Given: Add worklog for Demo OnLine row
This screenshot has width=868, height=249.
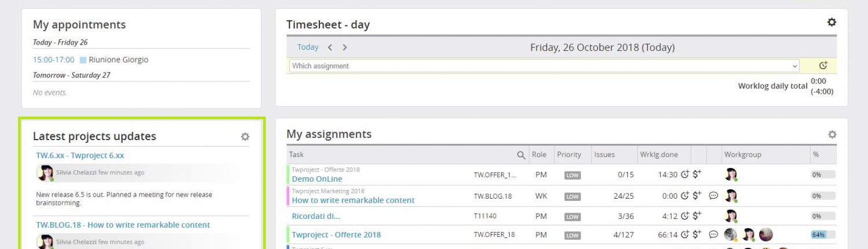Looking at the screenshot, I should tap(685, 174).
